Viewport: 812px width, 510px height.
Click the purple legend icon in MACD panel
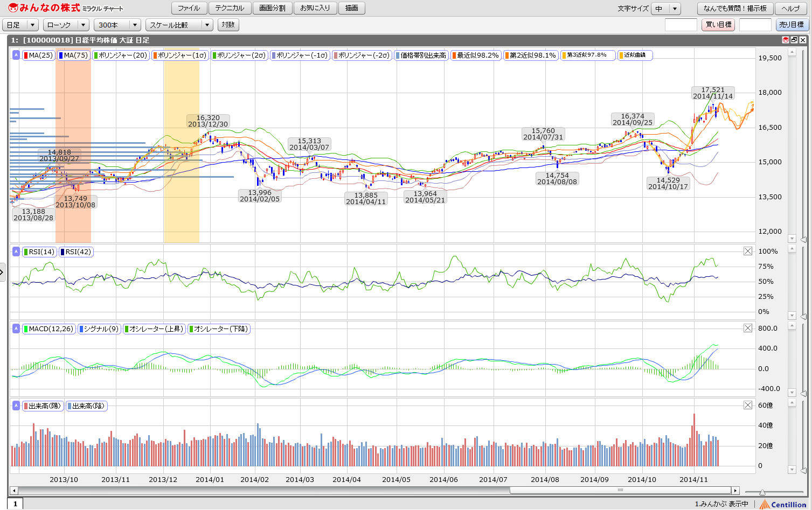[x=16, y=329]
